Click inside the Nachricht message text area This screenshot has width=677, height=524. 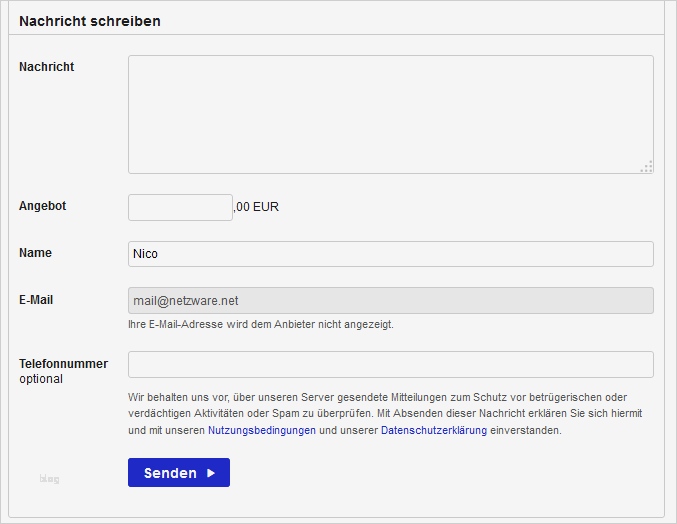(390, 114)
